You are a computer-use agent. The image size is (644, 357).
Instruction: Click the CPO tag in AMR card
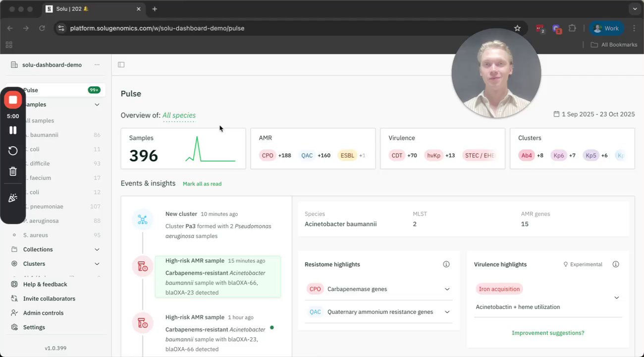pyautogui.click(x=268, y=155)
